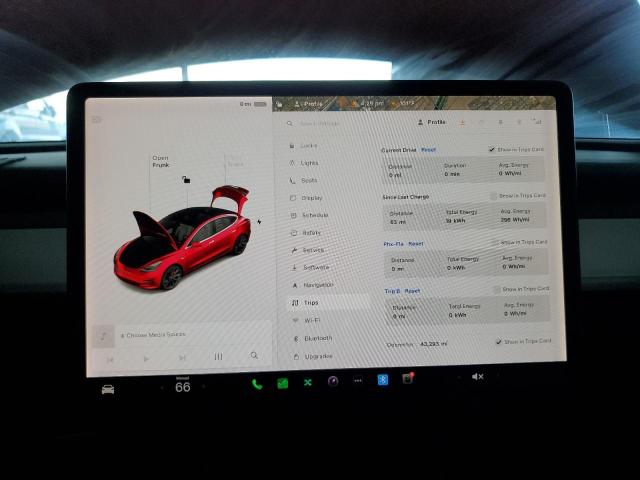Image resolution: width=640 pixels, height=480 pixels.
Task: Tap the Odometer reading 43,293 mi
Action: [x=433, y=344]
